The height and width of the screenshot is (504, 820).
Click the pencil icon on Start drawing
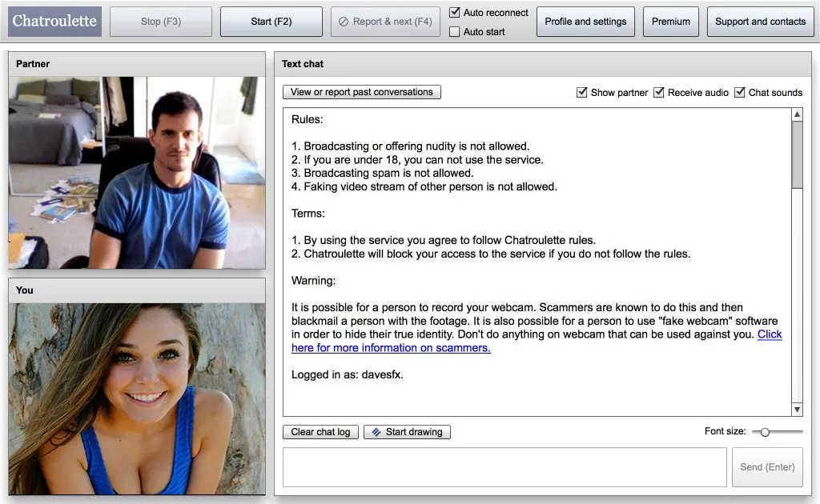tap(376, 432)
